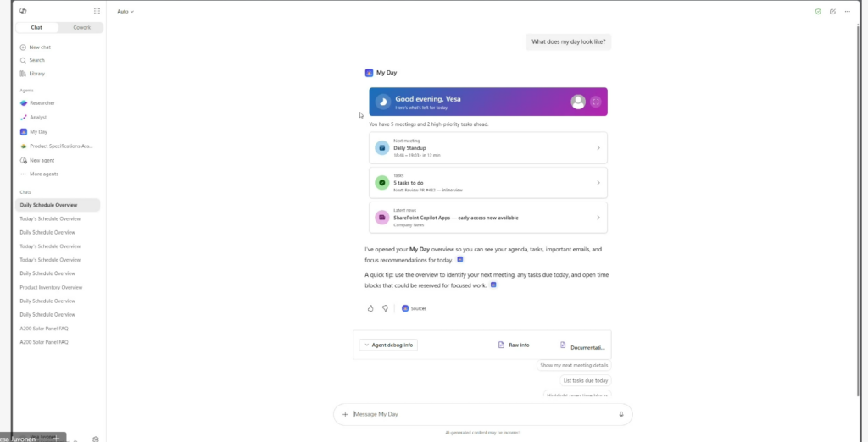868x442 pixels.
Task: Select 'List tasks due today' suggestion
Action: click(x=586, y=380)
